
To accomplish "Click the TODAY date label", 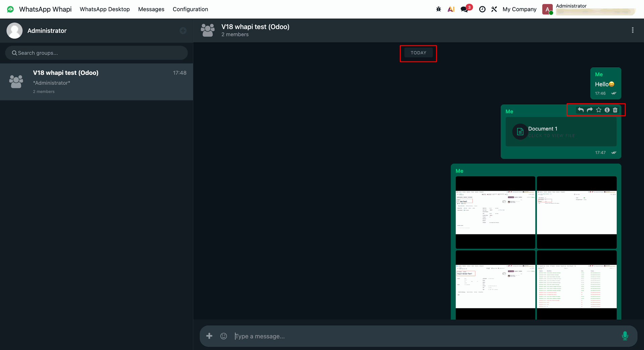I will pos(418,53).
